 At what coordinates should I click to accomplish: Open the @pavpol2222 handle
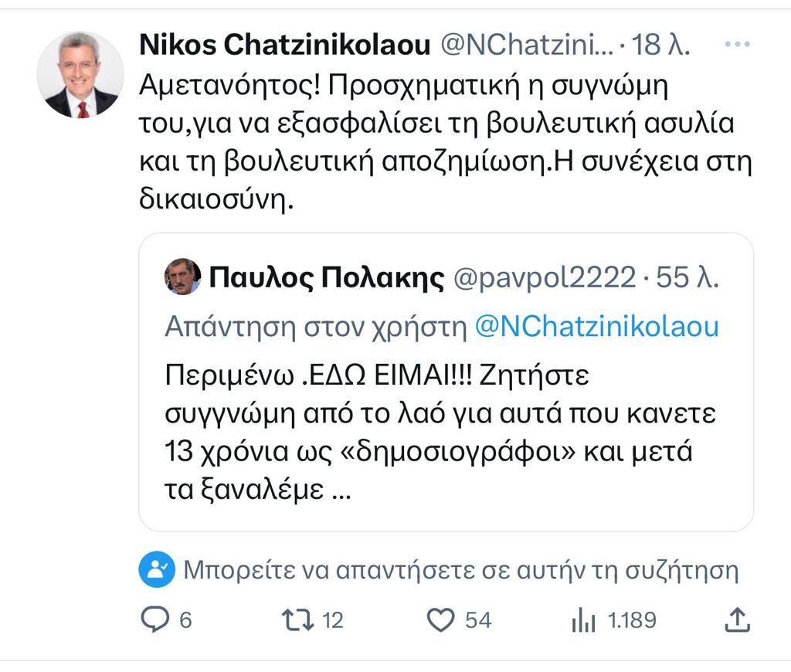(x=545, y=277)
